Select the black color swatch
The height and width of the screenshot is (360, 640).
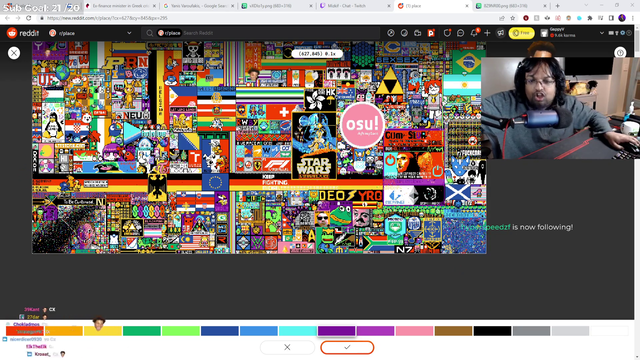click(x=492, y=331)
